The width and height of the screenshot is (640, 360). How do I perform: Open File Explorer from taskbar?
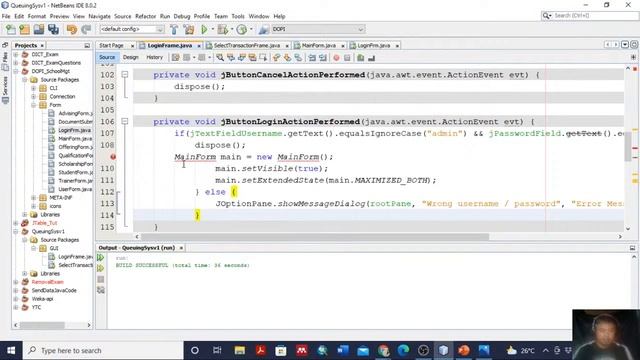tap(240, 351)
